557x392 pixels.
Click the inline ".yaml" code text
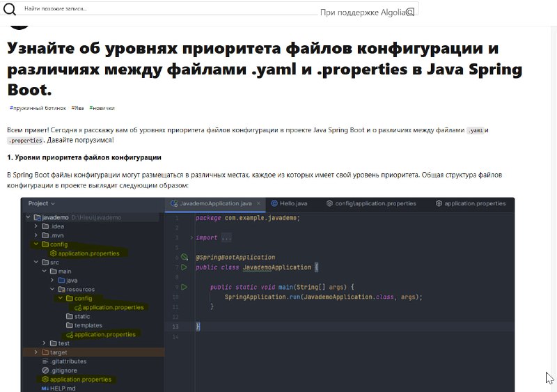point(476,130)
